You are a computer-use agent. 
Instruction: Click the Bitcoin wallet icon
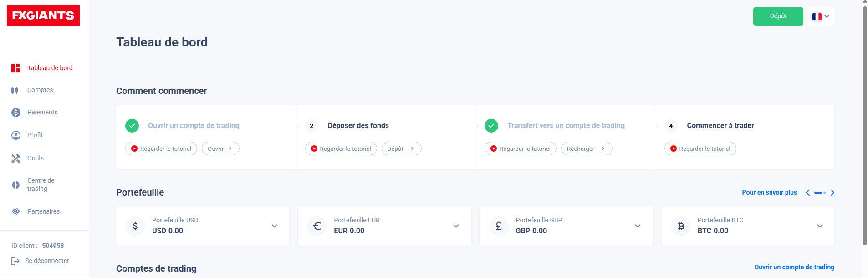[x=681, y=226]
